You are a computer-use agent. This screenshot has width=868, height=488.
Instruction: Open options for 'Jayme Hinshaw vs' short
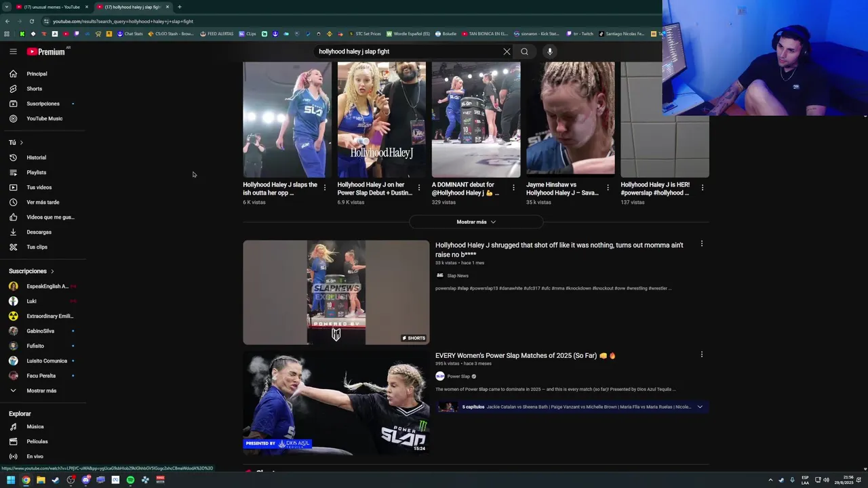click(x=608, y=188)
